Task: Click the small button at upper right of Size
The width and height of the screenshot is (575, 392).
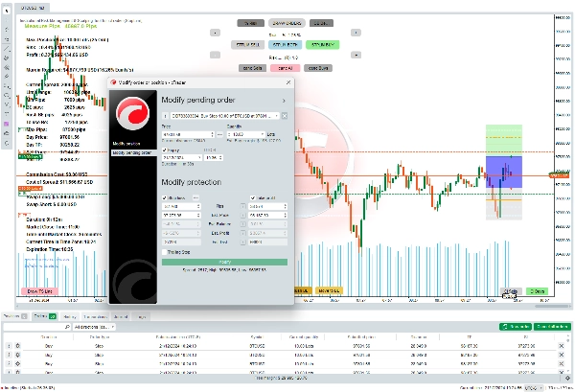Action: [356, 33]
